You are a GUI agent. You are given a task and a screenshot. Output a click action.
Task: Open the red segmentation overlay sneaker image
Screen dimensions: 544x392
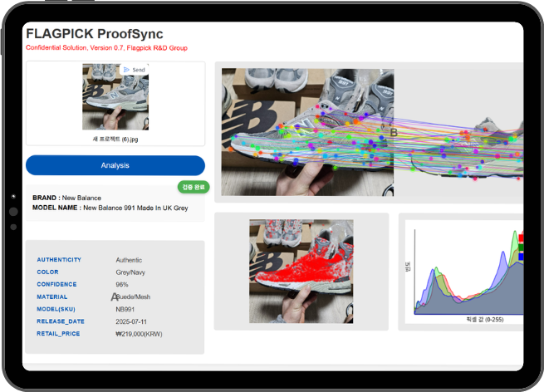point(301,272)
